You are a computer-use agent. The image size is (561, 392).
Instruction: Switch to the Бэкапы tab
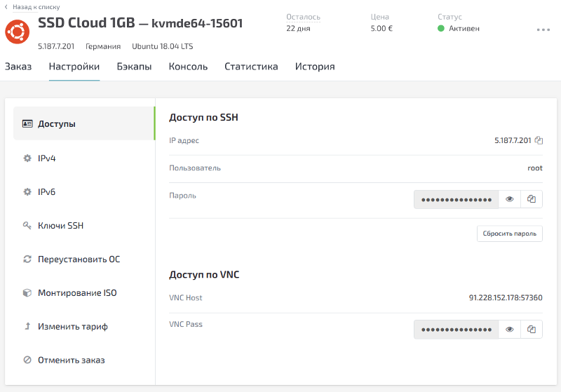pos(134,67)
